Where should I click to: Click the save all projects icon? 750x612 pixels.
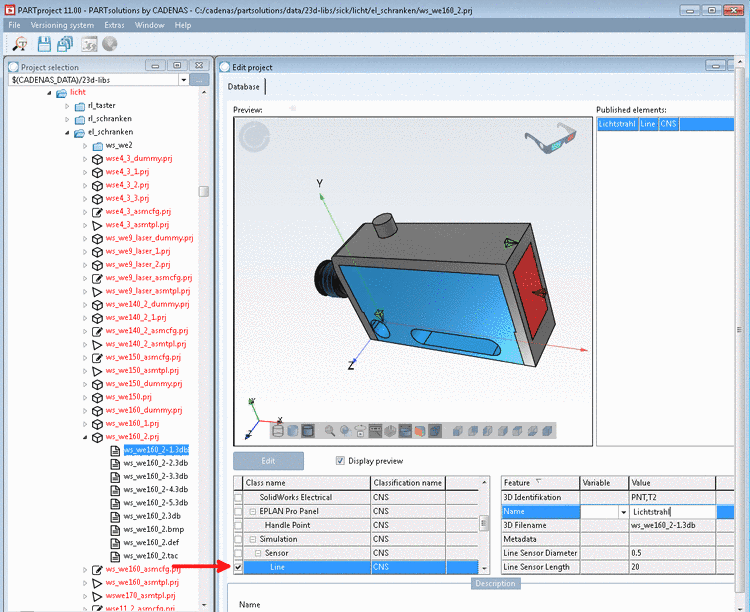point(65,44)
